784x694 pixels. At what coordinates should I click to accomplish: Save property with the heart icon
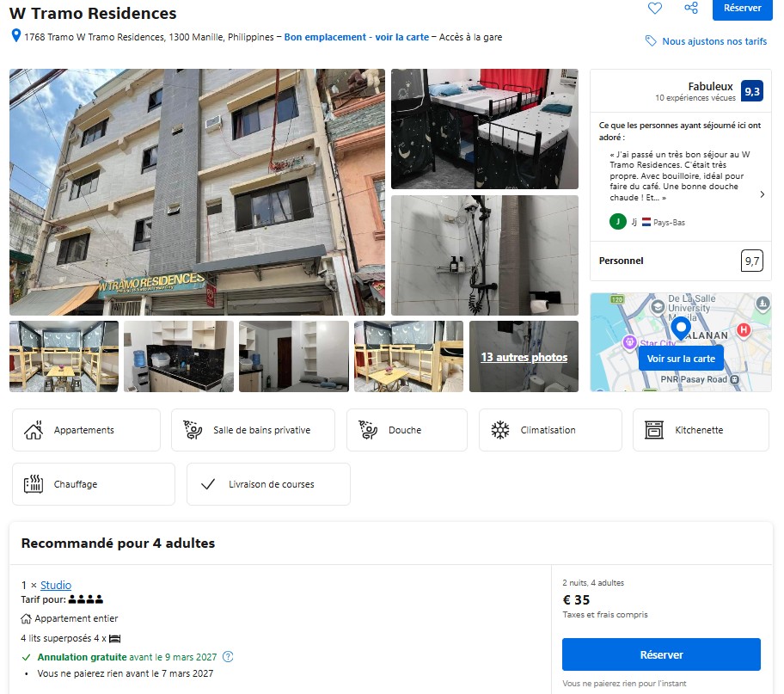(654, 8)
